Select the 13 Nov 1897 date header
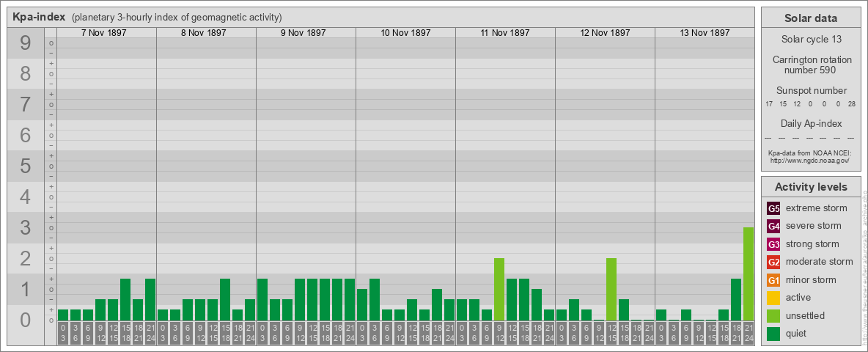This screenshot has width=868, height=352. 705,33
